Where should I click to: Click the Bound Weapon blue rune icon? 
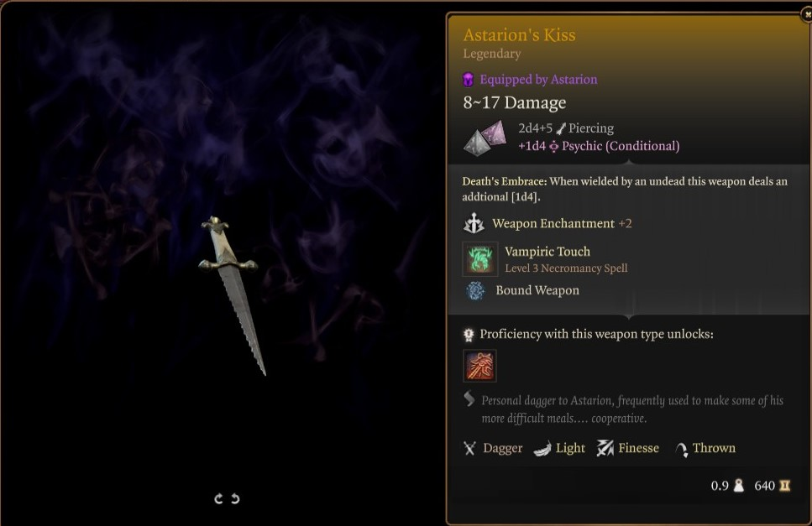(x=475, y=290)
